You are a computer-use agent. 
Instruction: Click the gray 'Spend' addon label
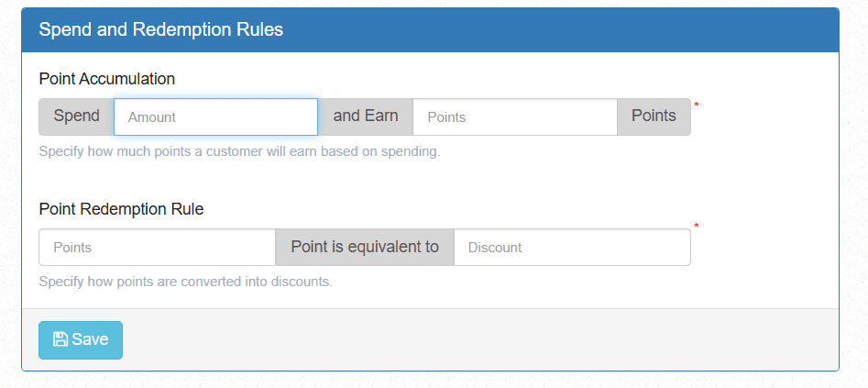point(76,117)
